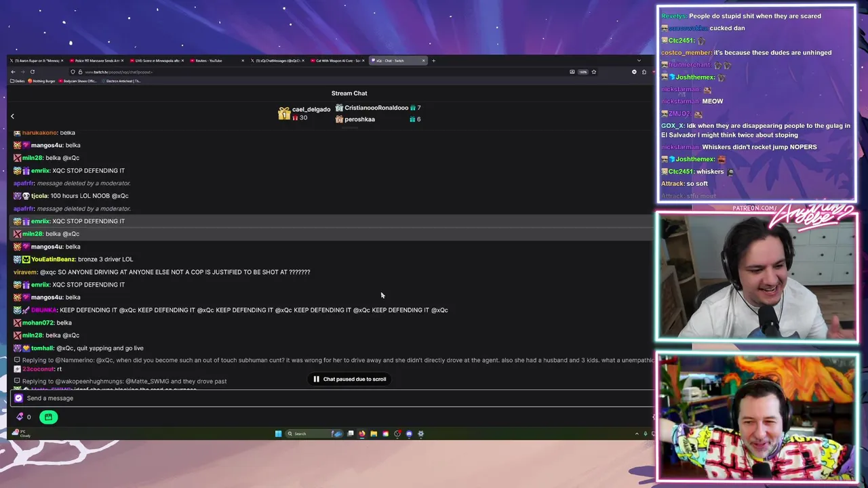Click the upper webcam feed thumbnail
868x488 pixels.
756,277
